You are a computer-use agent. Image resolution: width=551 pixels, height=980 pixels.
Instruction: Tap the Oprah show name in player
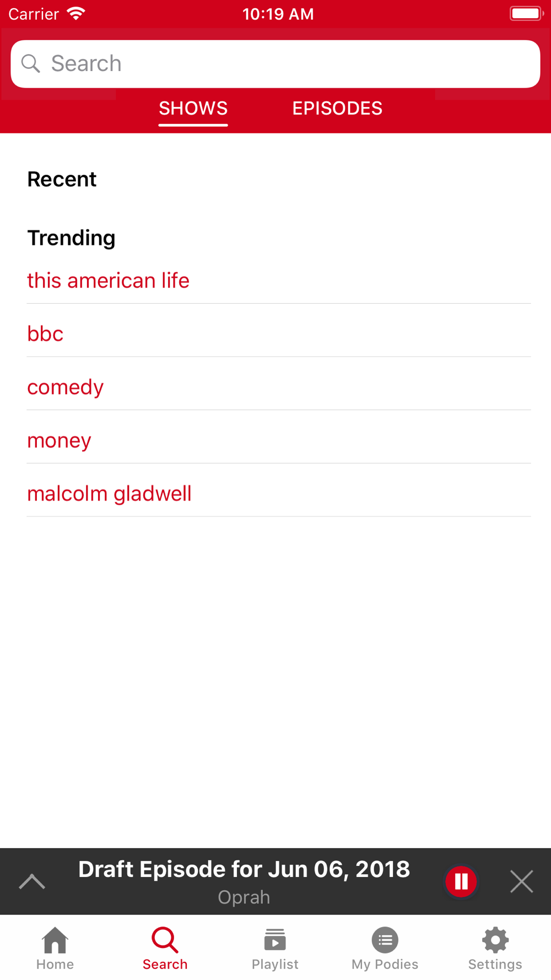tap(244, 897)
